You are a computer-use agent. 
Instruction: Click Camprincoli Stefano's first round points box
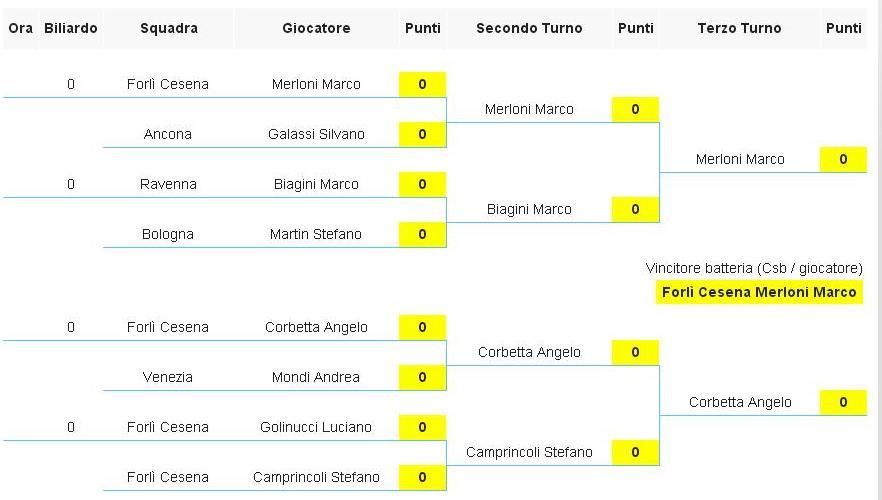click(422, 478)
